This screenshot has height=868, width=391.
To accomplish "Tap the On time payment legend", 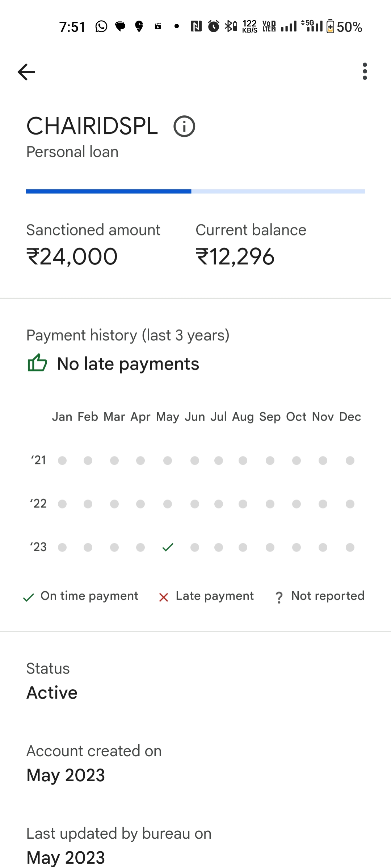I will tap(89, 596).
